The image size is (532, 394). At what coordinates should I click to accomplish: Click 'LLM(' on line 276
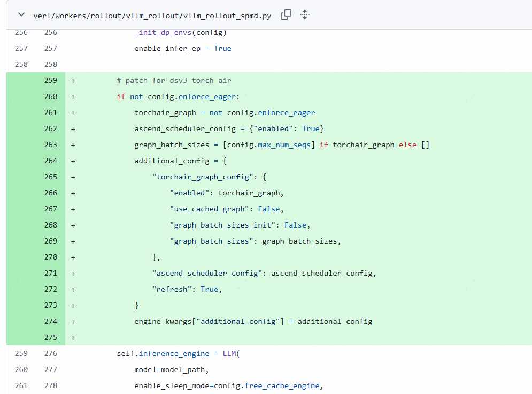tap(231, 353)
